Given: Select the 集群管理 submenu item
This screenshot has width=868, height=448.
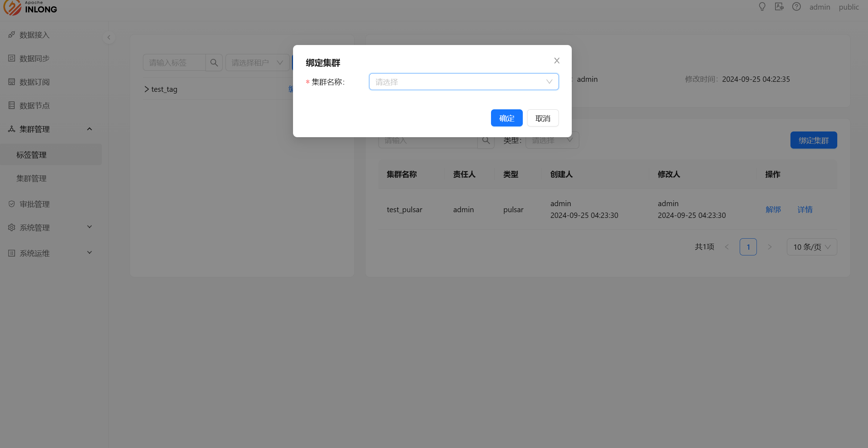Looking at the screenshot, I should (x=31, y=178).
